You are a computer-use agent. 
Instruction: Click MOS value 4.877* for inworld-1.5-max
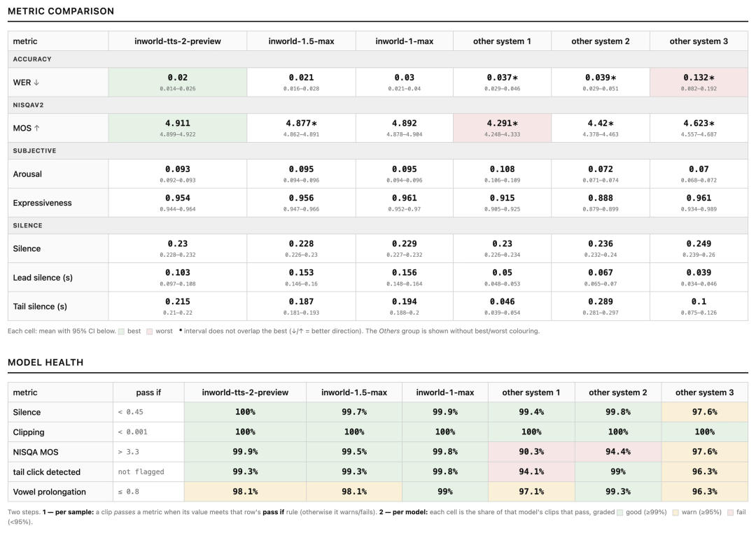tap(301, 123)
